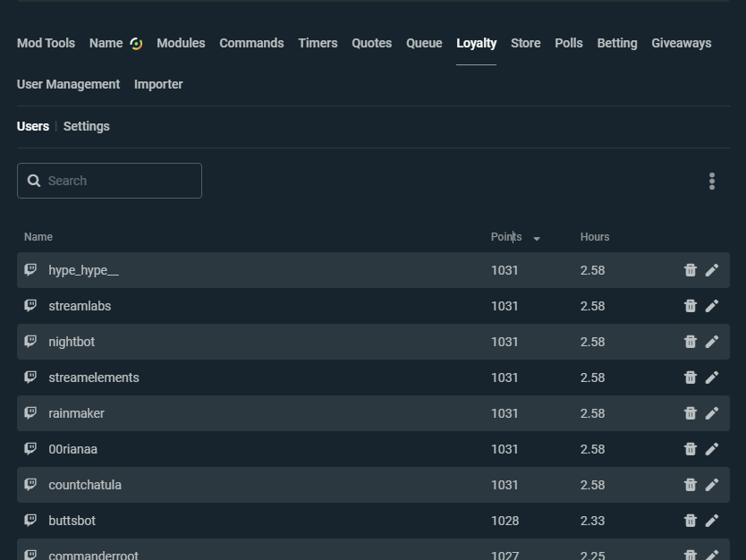746x560 pixels.
Task: Edit buttsbot's loyalty entry
Action: click(712, 520)
